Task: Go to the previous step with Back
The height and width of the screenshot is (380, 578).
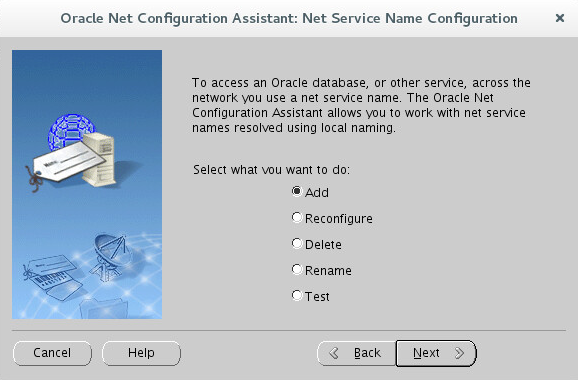Action: (x=356, y=353)
